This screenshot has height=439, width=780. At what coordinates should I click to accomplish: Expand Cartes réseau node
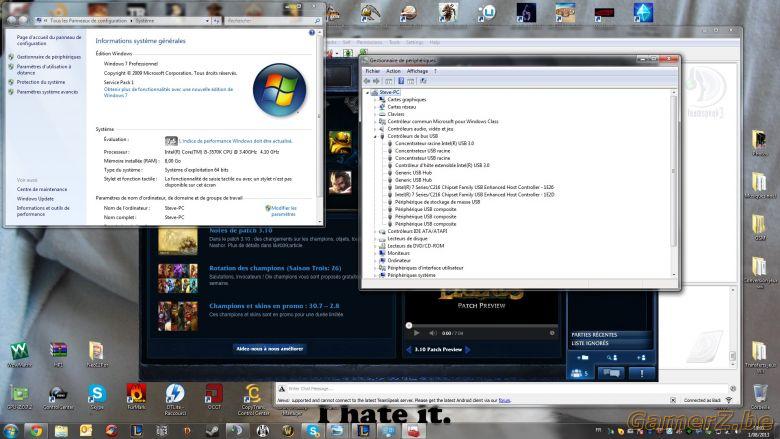[376, 107]
